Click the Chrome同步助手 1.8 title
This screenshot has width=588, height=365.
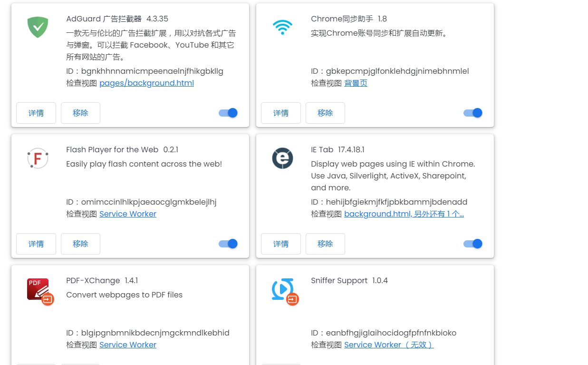tap(349, 19)
